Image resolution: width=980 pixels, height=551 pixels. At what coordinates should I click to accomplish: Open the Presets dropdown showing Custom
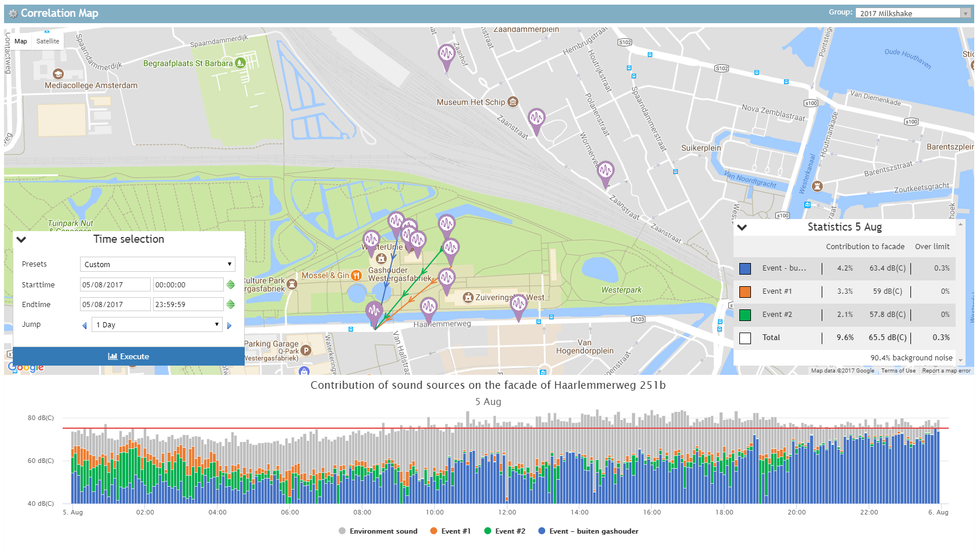pyautogui.click(x=157, y=264)
